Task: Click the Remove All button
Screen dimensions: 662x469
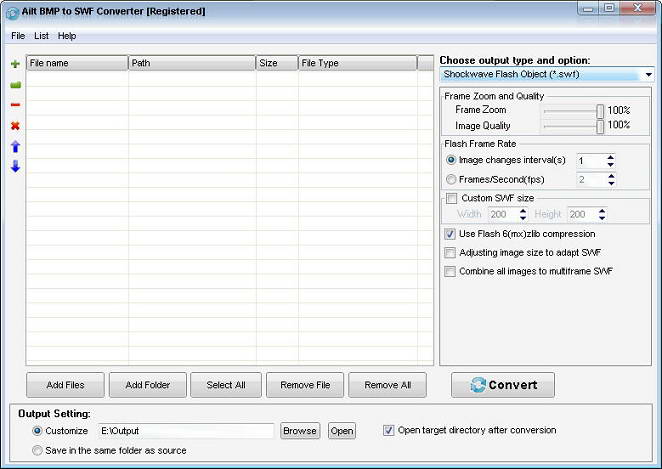Action: [387, 385]
